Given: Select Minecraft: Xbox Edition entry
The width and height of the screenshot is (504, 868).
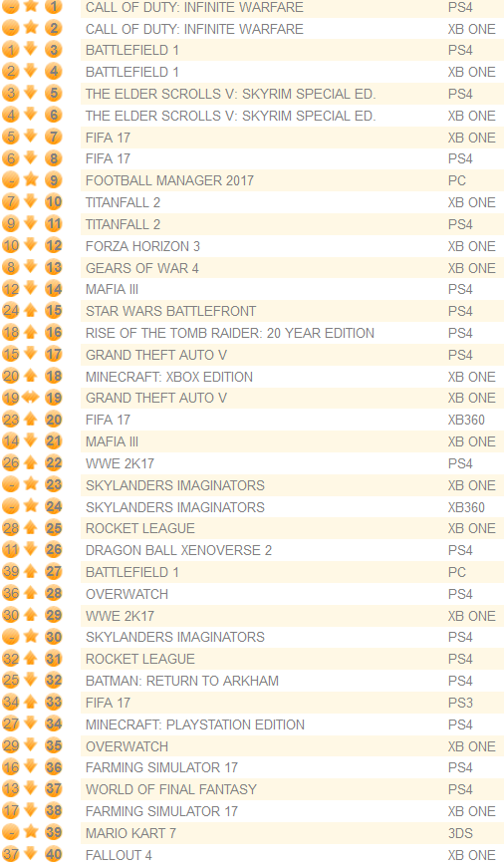Looking at the screenshot, I should coord(168,377).
